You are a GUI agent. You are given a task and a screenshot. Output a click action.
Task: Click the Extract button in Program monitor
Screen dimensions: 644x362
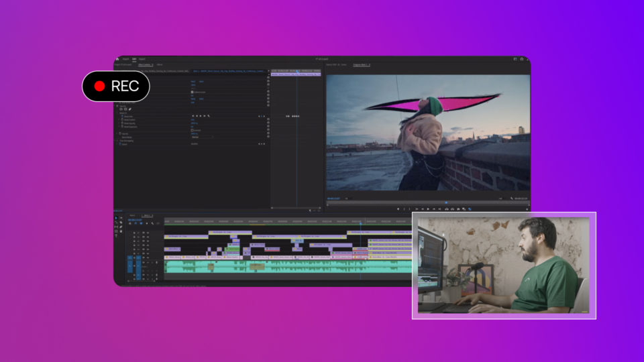pos(453,209)
